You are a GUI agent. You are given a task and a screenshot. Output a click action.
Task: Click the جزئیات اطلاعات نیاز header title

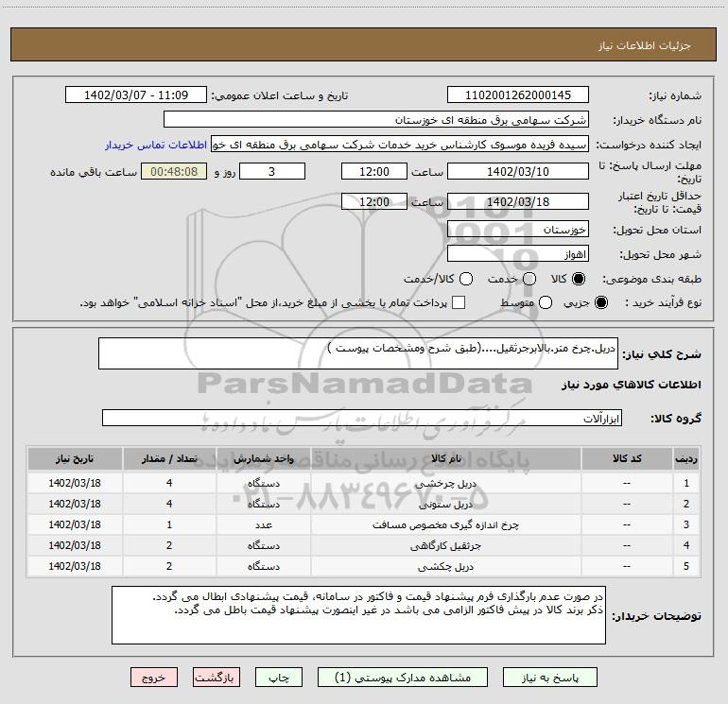click(644, 45)
